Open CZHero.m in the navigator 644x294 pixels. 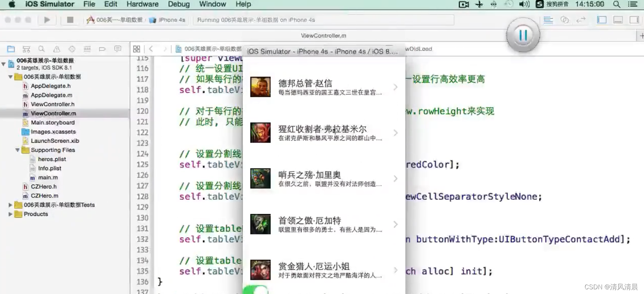[45, 196]
